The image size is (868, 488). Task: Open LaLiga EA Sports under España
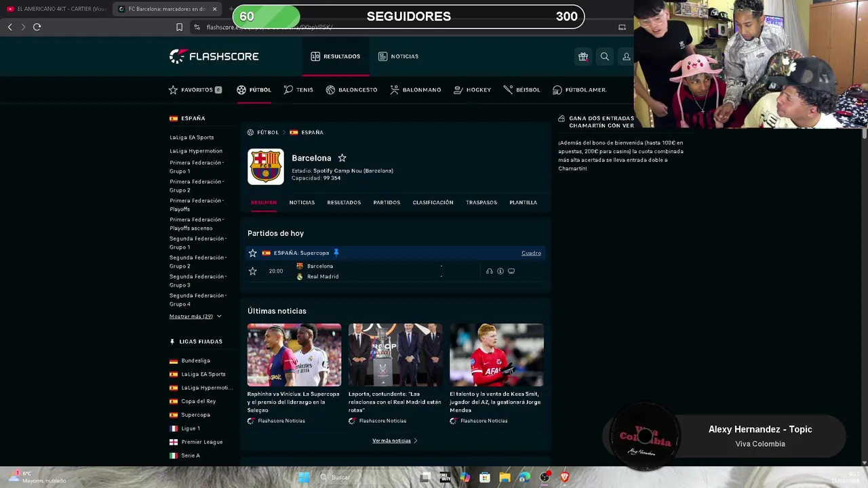coord(192,138)
